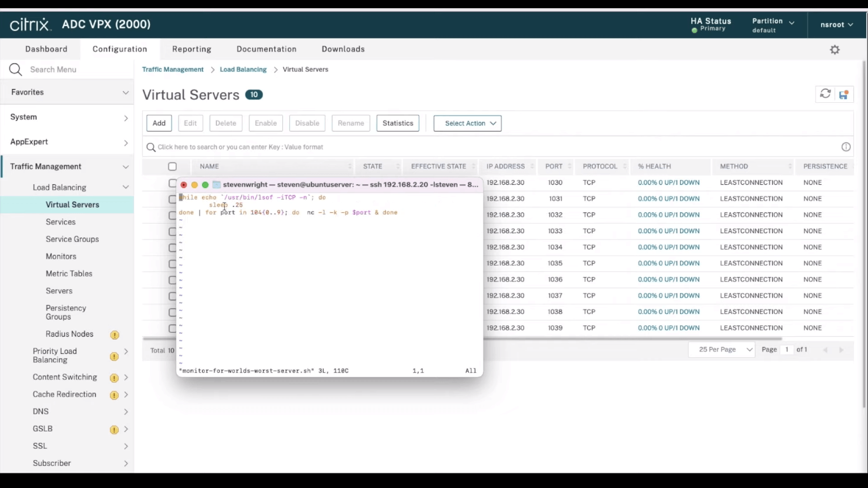
Task: Click the GSLB warning icon
Action: [x=114, y=430]
